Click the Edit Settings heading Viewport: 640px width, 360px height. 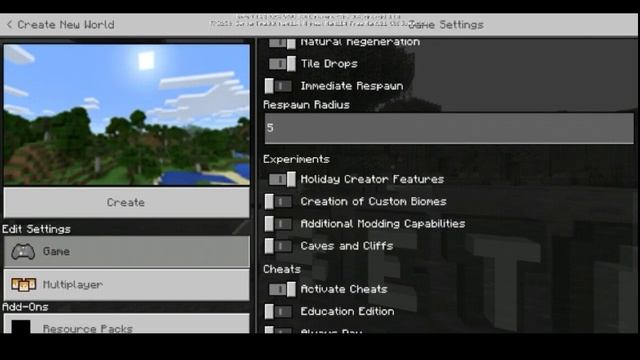[36, 229]
